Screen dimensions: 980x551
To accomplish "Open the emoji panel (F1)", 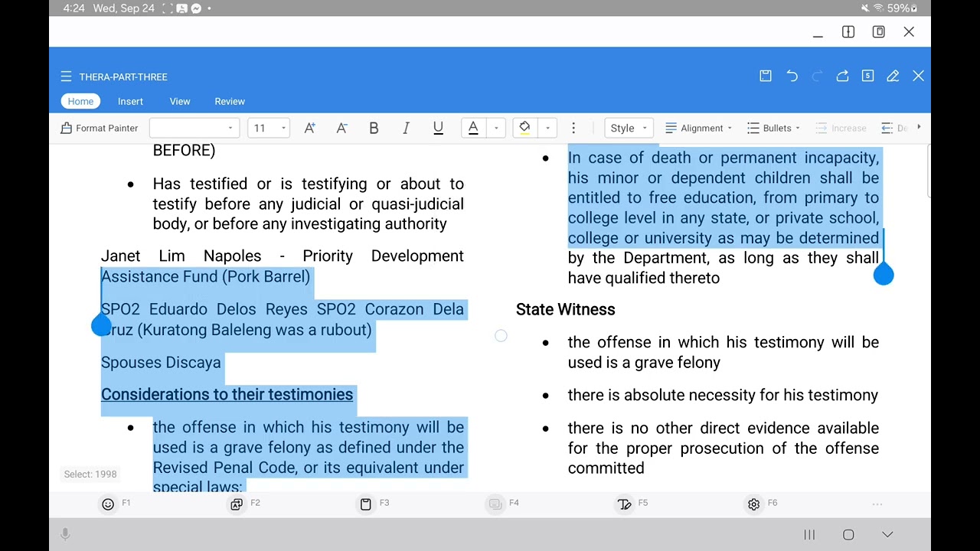I will pos(108,504).
